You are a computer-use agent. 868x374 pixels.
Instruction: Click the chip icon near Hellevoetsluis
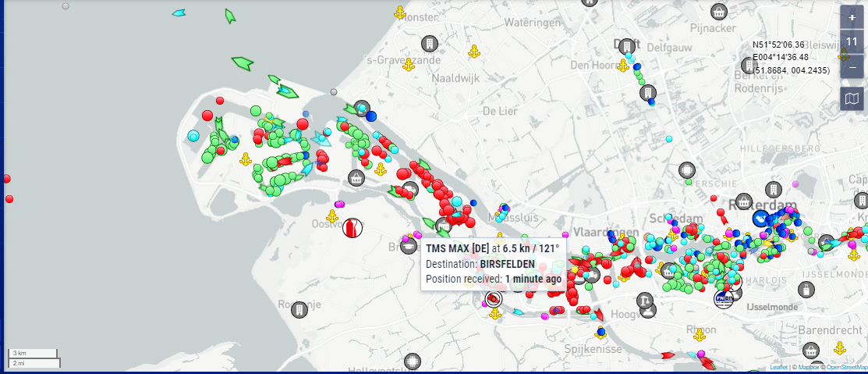(412, 362)
